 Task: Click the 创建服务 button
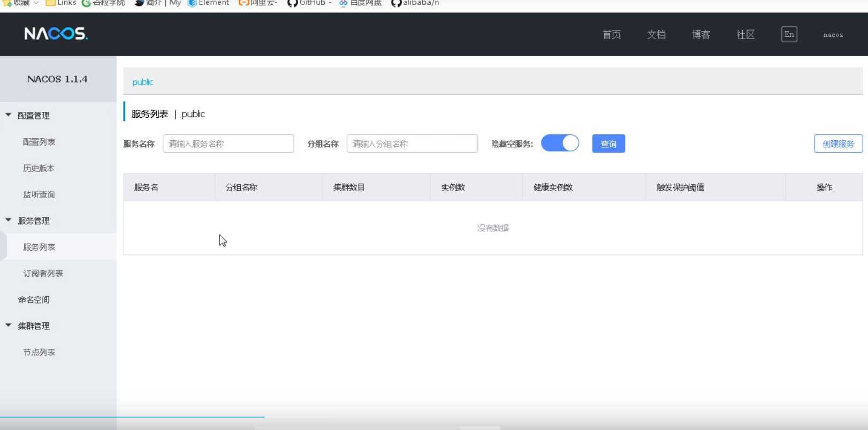tap(839, 144)
